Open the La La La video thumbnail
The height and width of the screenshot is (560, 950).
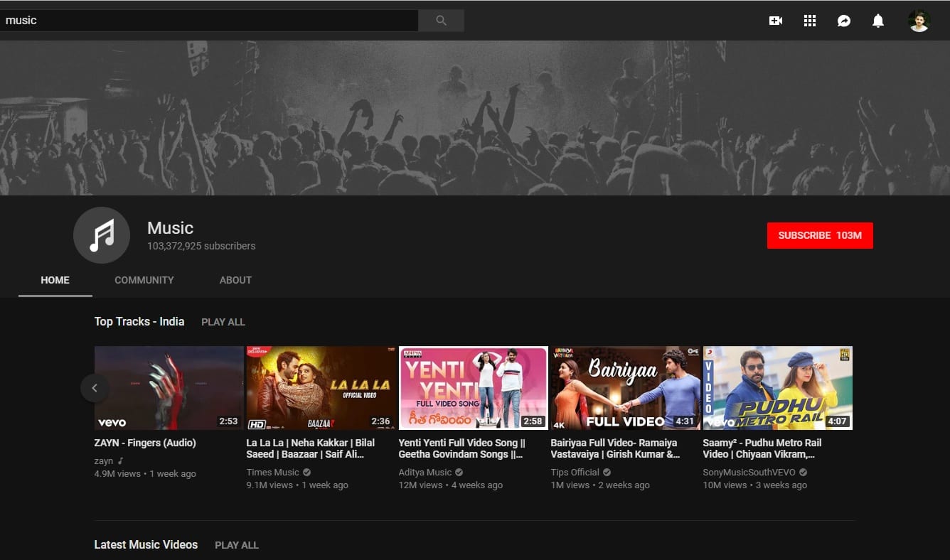click(321, 388)
